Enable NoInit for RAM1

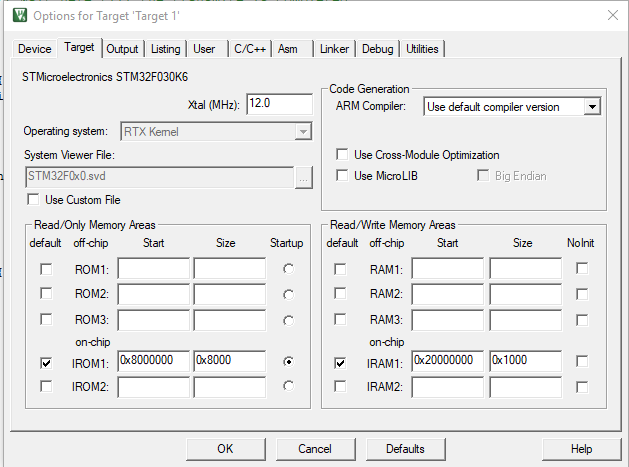tap(582, 268)
